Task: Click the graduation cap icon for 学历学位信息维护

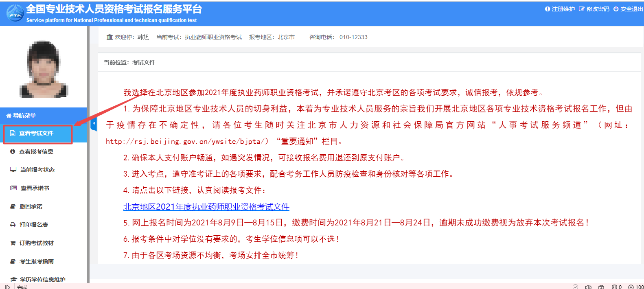Action: tap(13, 280)
